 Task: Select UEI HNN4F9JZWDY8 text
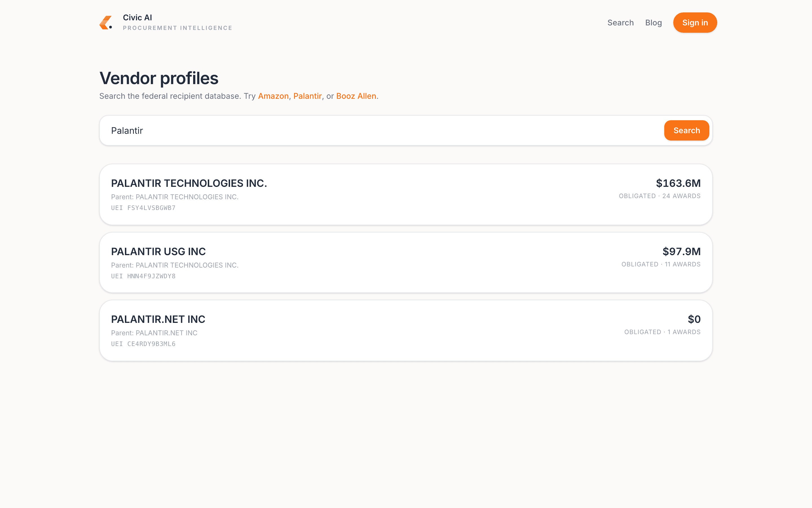pyautogui.click(x=143, y=276)
